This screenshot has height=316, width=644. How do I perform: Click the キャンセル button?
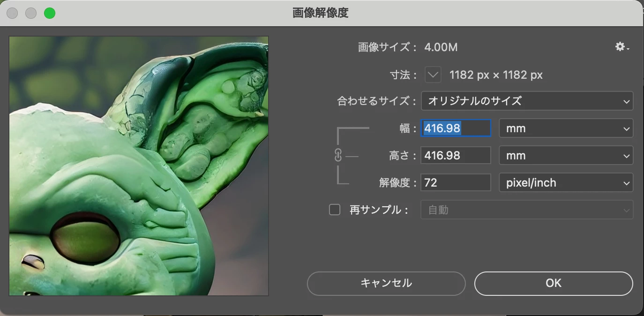pyautogui.click(x=386, y=283)
